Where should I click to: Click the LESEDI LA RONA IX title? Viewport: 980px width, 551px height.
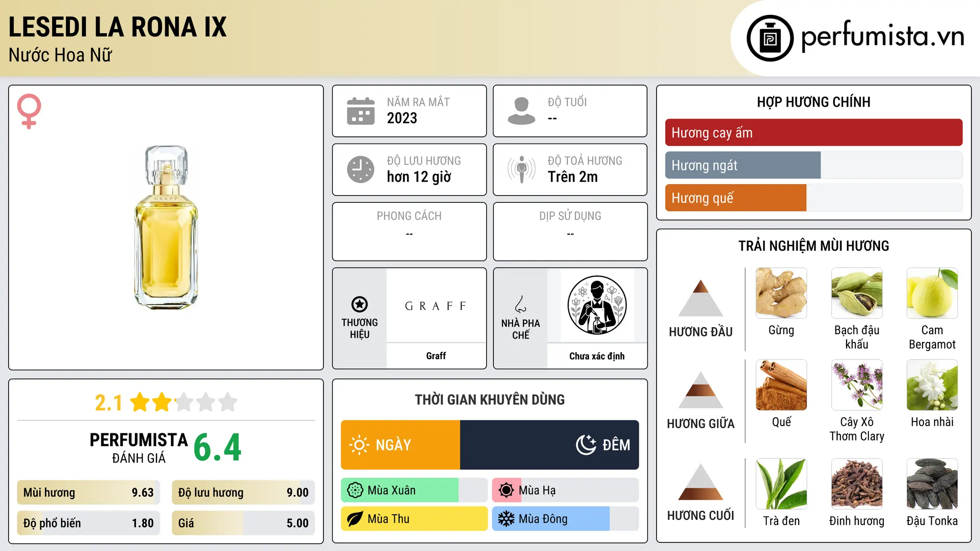118,27
